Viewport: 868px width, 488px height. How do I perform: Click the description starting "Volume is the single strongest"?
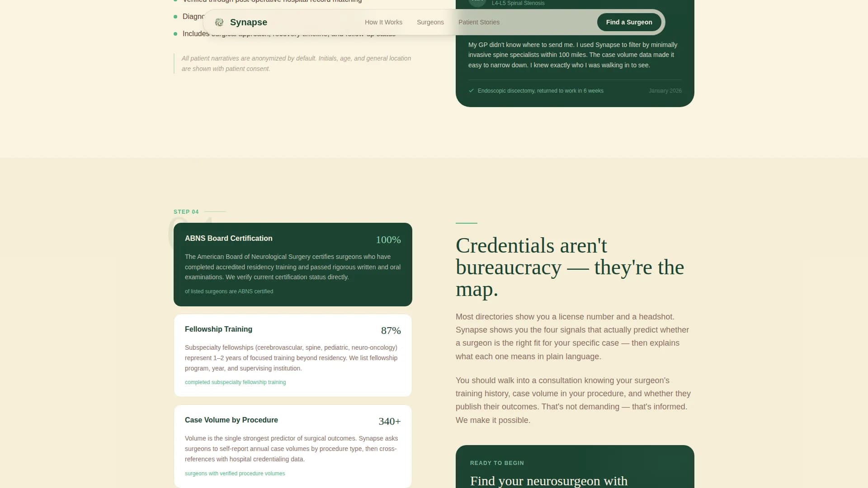point(291,449)
